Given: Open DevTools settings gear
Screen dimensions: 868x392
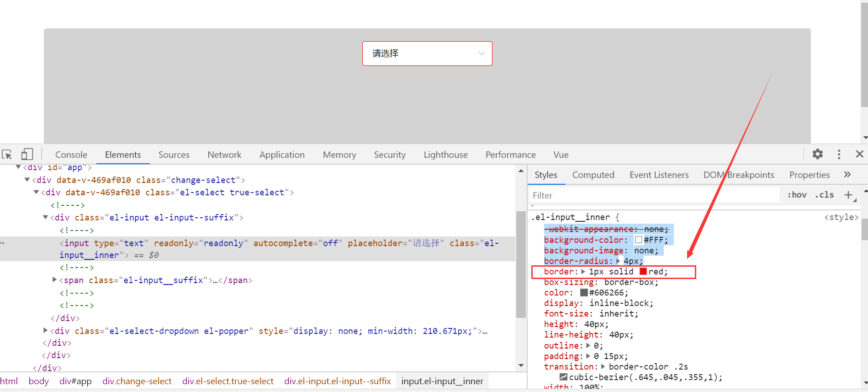Looking at the screenshot, I should pos(818,154).
